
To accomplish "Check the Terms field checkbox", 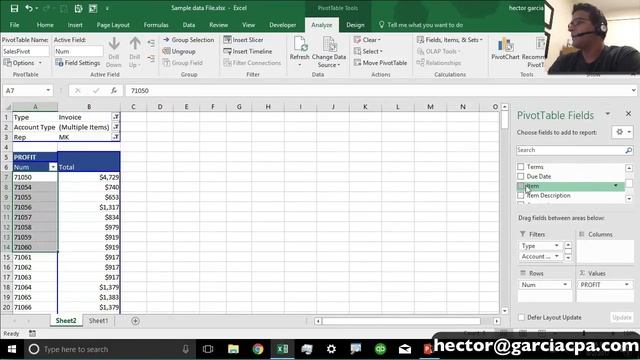I will [x=520, y=167].
